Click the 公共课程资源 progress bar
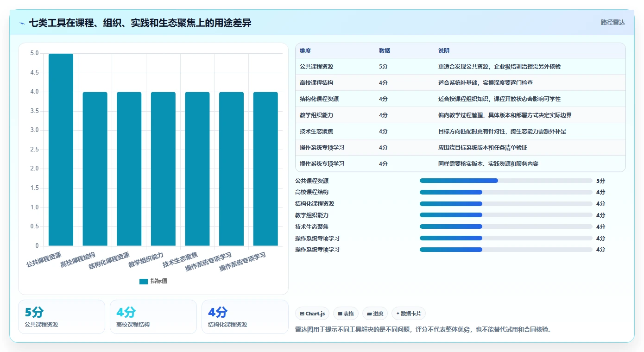The image size is (644, 352). point(506,181)
